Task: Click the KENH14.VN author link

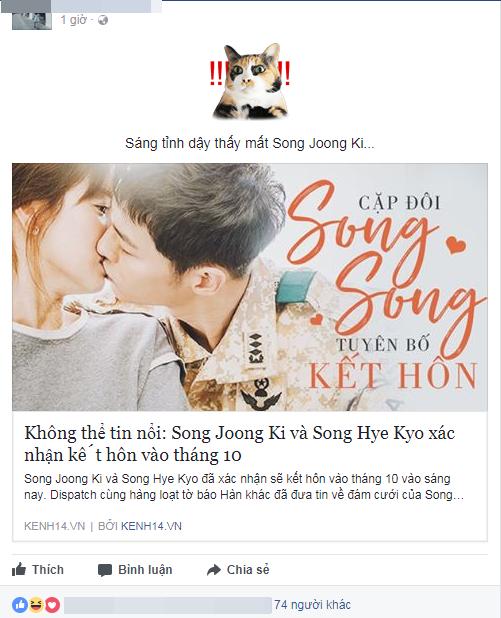Action: 151,526
